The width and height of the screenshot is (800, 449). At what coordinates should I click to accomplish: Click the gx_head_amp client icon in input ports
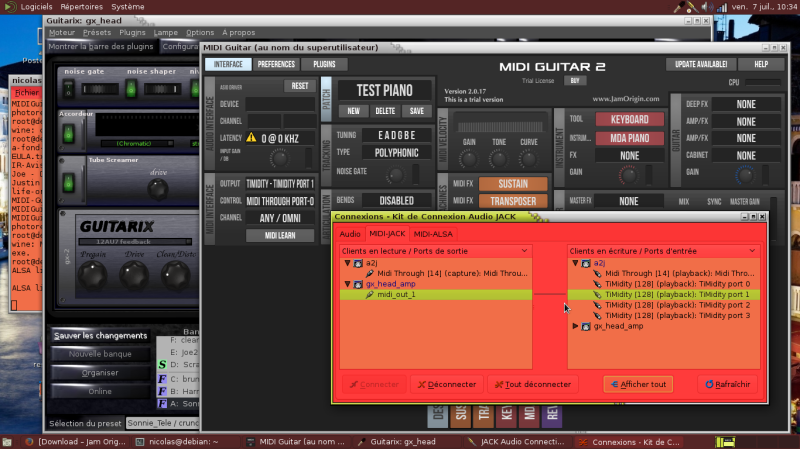click(586, 326)
